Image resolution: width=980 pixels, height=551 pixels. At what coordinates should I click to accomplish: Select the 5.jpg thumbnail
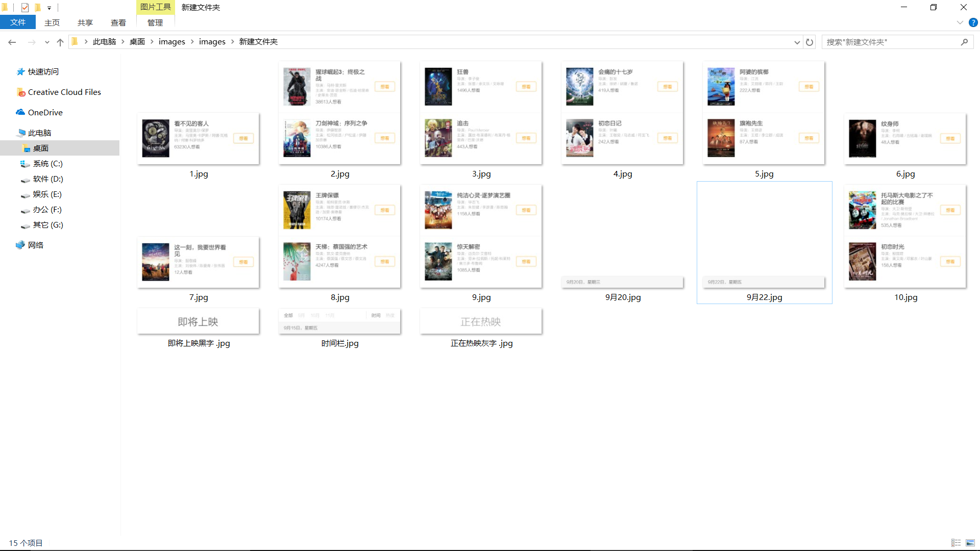point(764,113)
